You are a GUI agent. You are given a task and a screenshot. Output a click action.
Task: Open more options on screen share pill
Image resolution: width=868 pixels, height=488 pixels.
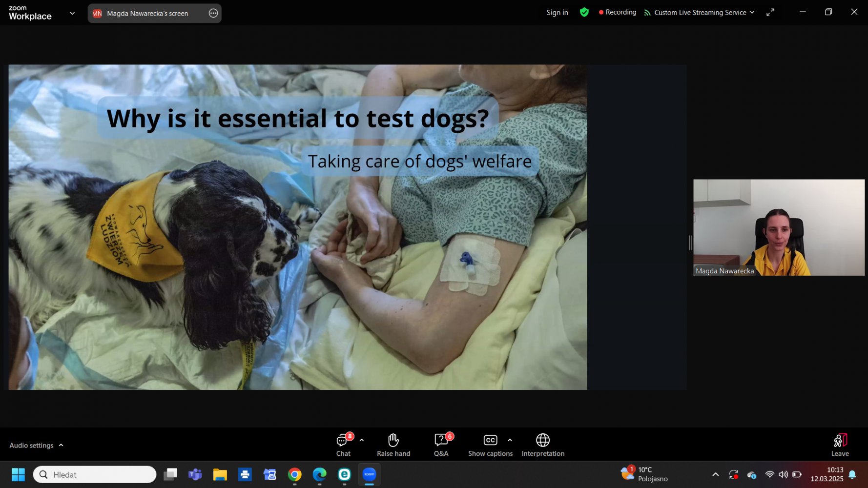pyautogui.click(x=213, y=13)
